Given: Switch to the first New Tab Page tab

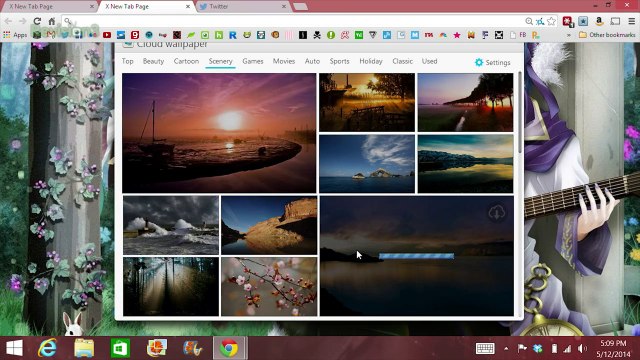Looking at the screenshot, I should (x=49, y=7).
